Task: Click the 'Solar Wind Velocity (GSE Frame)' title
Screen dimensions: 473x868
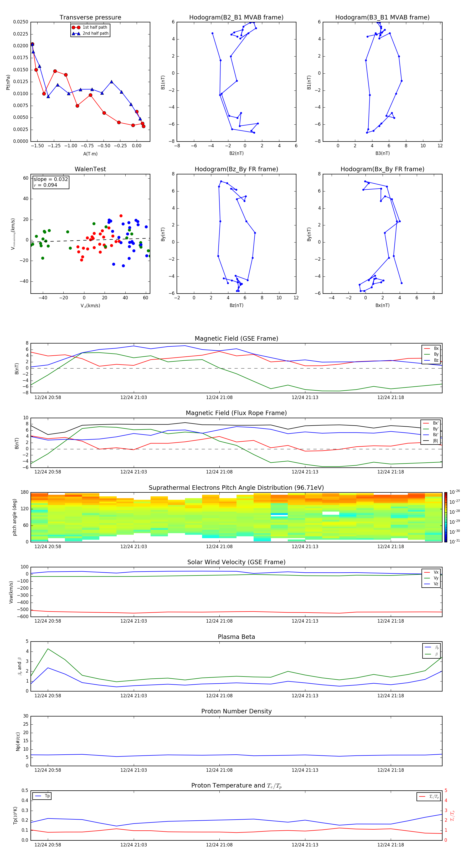Action: pos(236,562)
